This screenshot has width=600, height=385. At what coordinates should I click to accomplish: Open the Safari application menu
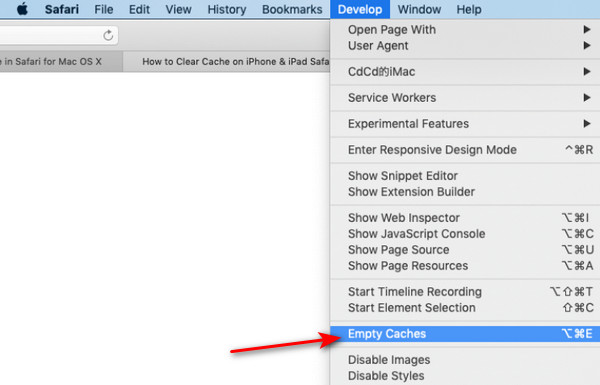[x=62, y=9]
